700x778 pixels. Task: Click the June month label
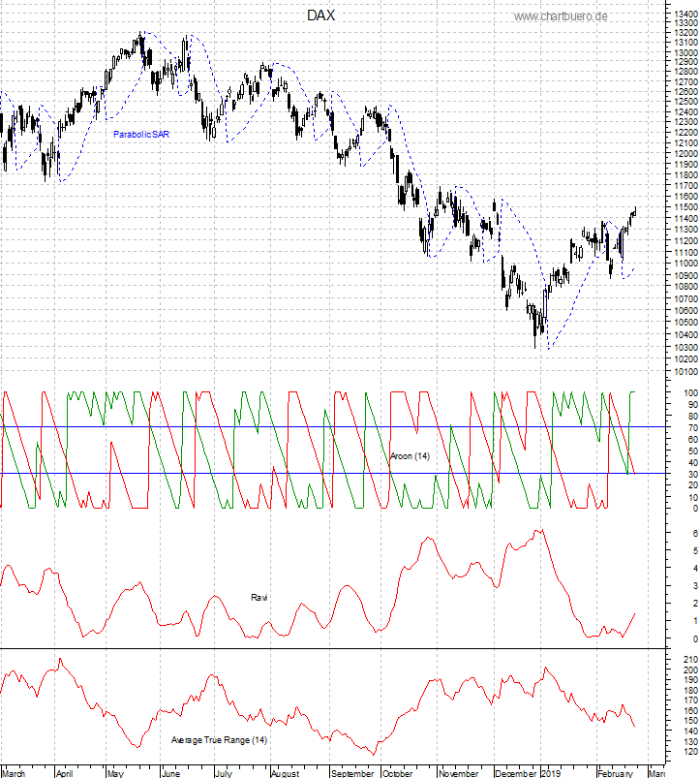(x=171, y=773)
